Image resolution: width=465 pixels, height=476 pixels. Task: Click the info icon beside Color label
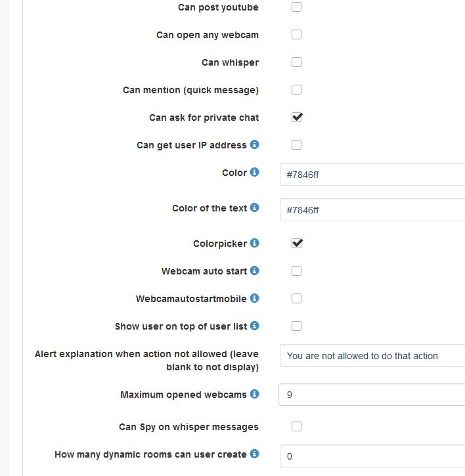click(x=255, y=172)
